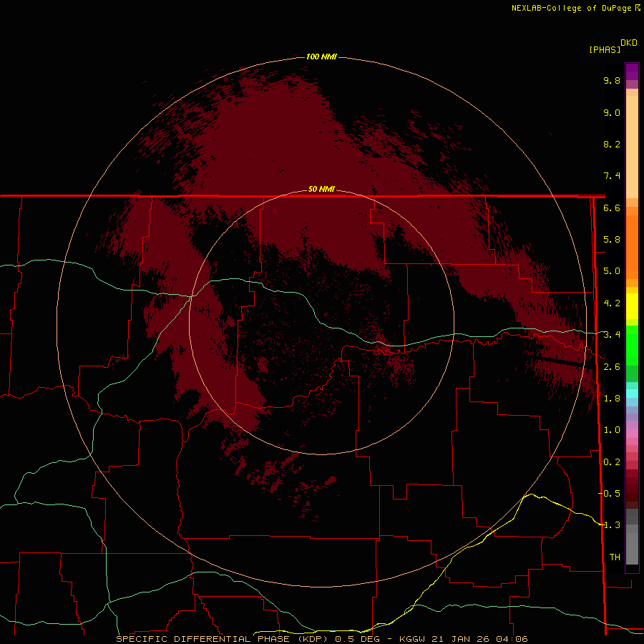Click the 0.2 color scale value

pyautogui.click(x=612, y=462)
